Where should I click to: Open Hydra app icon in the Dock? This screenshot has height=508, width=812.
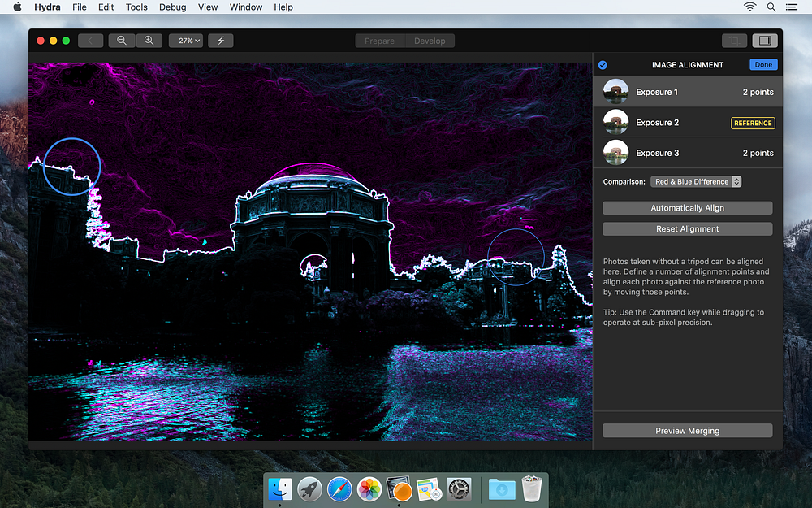point(399,488)
